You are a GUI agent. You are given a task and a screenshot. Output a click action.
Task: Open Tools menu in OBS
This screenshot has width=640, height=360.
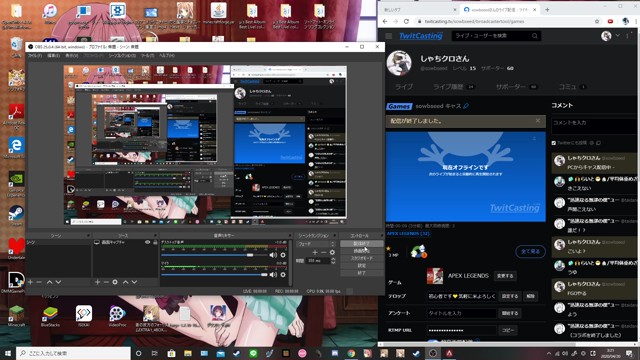click(x=147, y=56)
